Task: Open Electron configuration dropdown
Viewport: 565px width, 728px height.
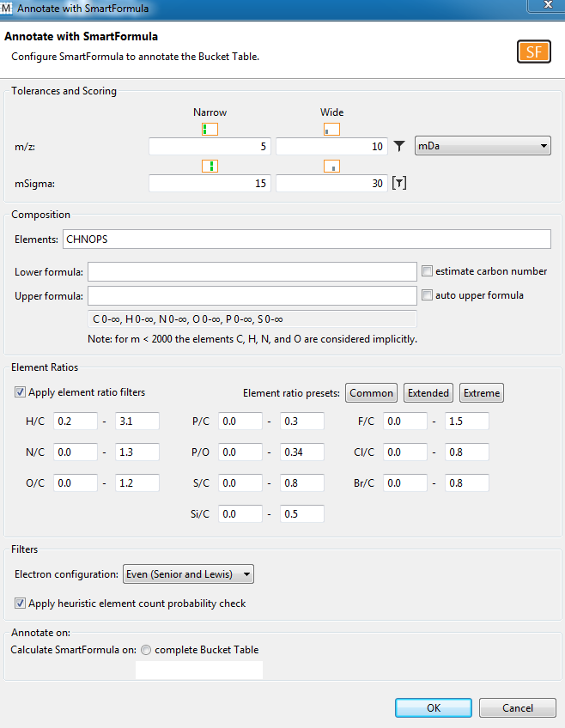Action: tap(189, 574)
